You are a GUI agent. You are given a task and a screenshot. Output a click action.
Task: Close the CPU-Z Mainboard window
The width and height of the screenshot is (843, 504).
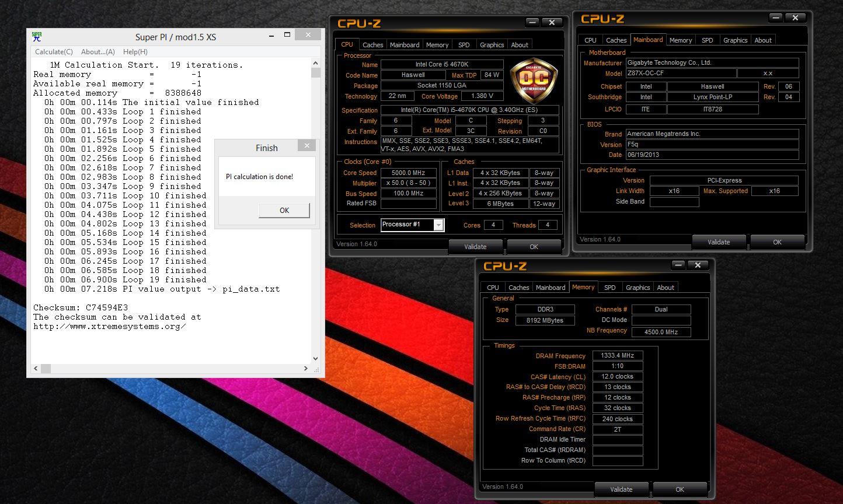(x=795, y=18)
